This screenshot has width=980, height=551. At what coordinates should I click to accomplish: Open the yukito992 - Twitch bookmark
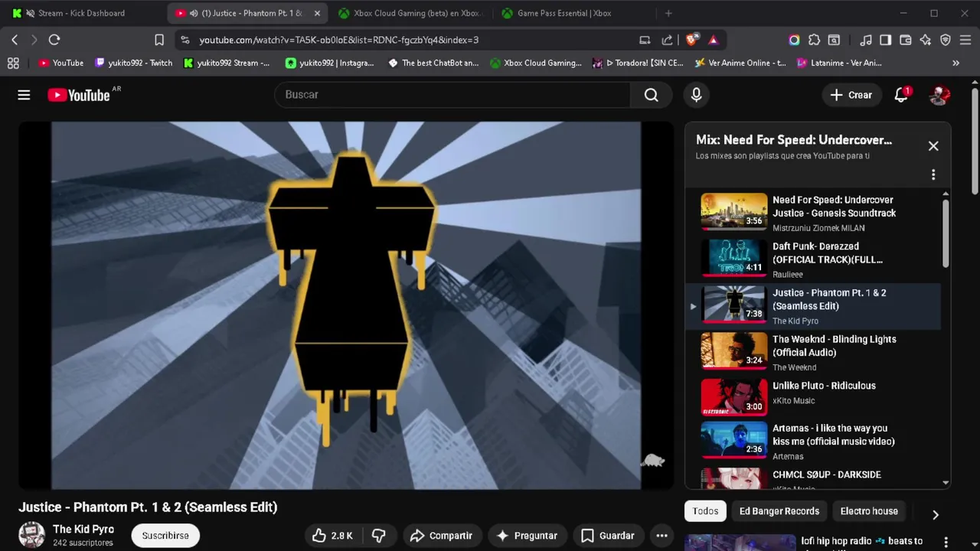click(x=133, y=63)
